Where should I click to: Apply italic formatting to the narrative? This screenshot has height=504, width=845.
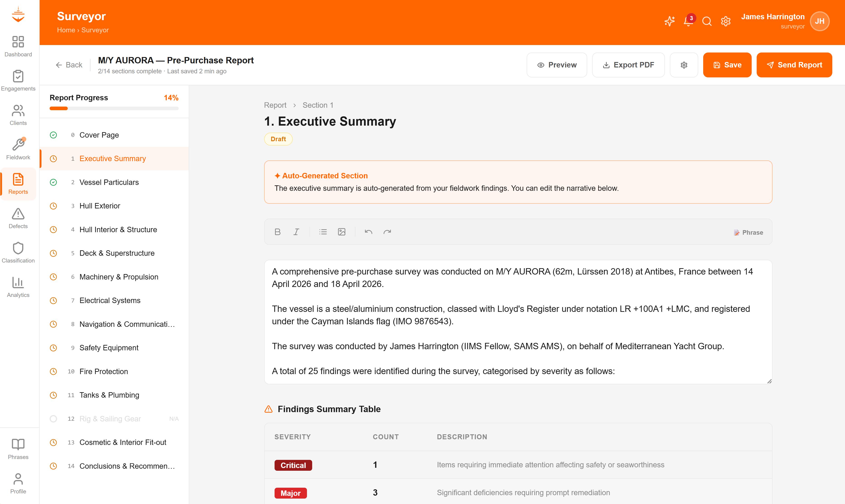pos(296,232)
